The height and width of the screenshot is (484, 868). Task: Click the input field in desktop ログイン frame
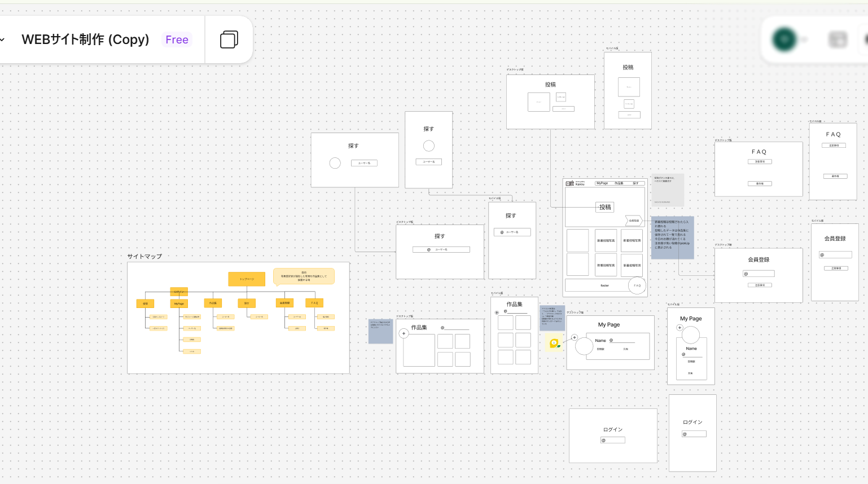click(x=613, y=440)
